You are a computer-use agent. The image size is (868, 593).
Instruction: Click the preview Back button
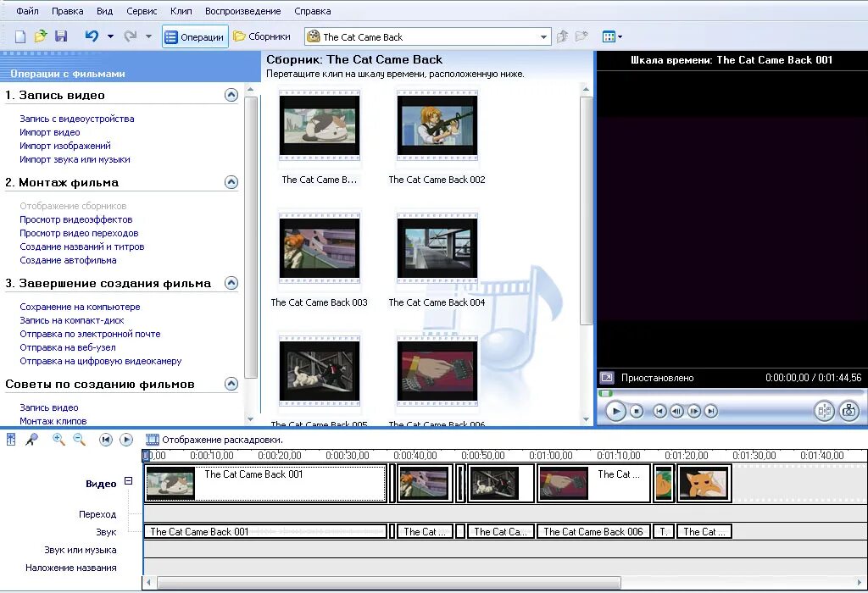(659, 411)
